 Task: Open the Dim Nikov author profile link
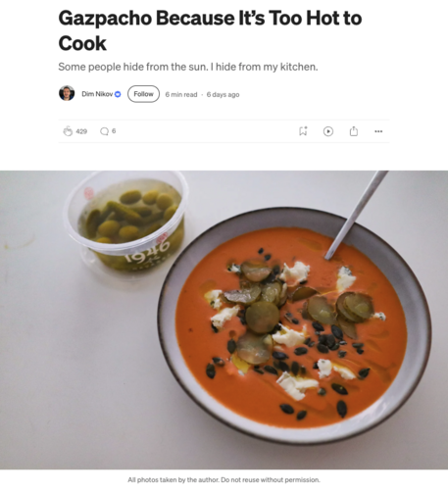point(97,94)
